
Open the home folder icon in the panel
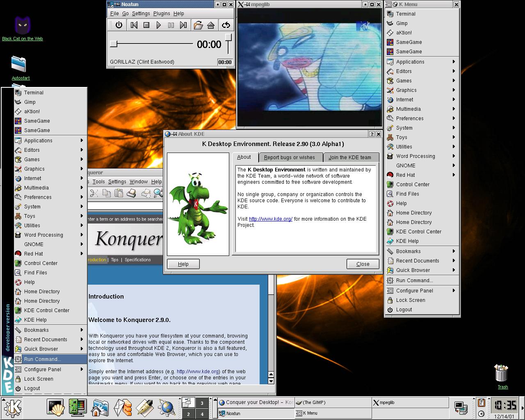(100, 407)
